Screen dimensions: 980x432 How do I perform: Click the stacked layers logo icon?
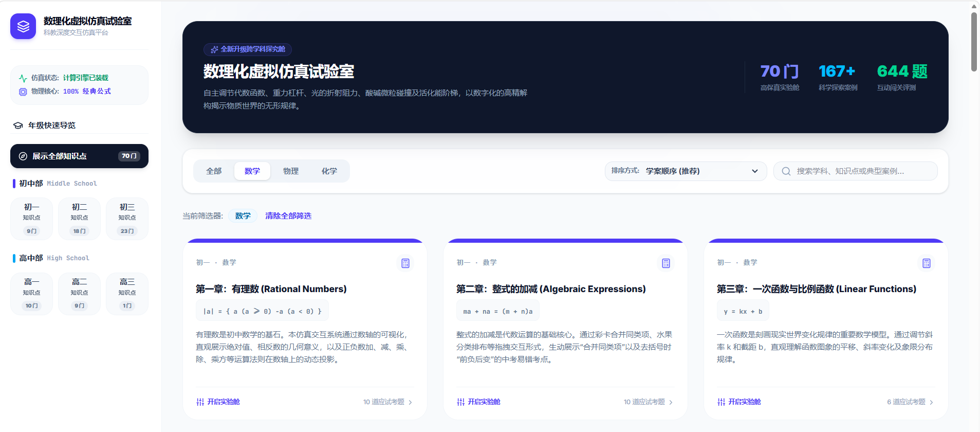(23, 26)
